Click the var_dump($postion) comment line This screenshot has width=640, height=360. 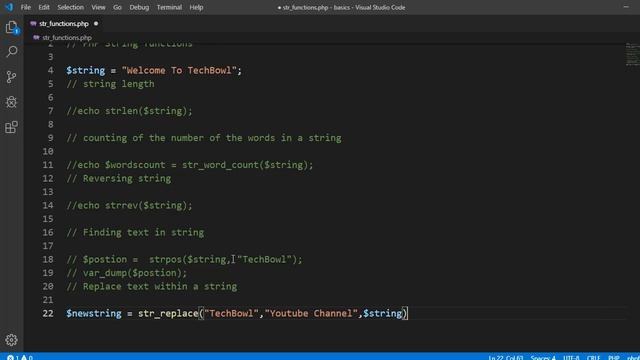pyautogui.click(x=127, y=273)
